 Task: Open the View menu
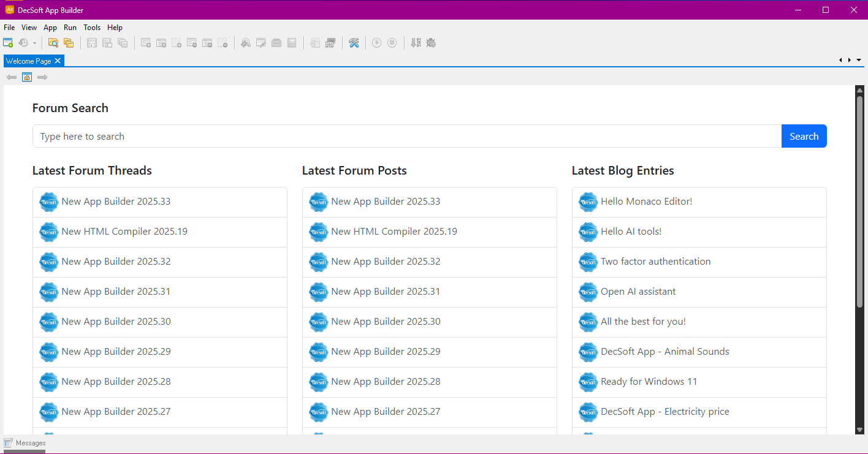pos(29,28)
